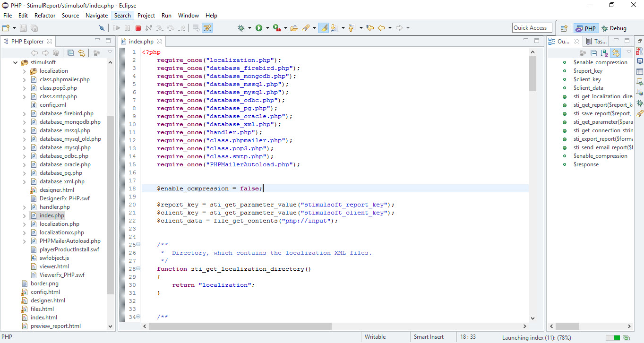The height and width of the screenshot is (343, 644).
Task: Select sti_get_report in Outline
Action: [603, 105]
